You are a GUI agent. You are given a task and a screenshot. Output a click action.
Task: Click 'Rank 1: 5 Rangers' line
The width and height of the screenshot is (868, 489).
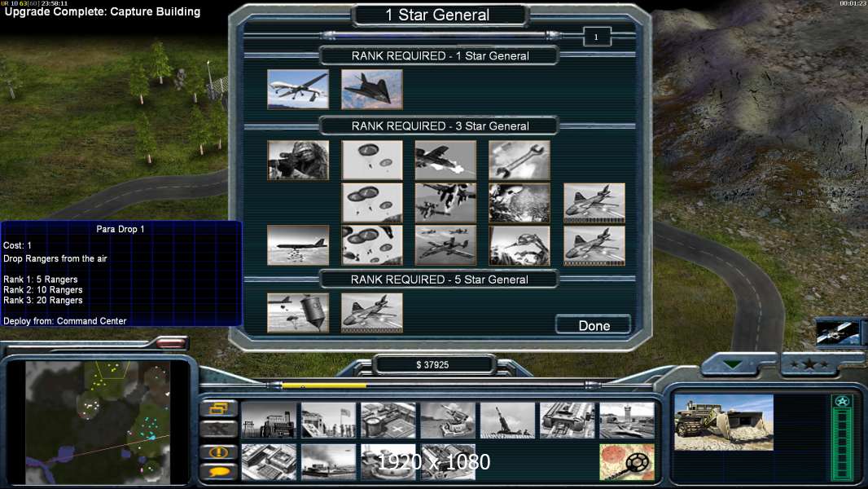click(41, 279)
